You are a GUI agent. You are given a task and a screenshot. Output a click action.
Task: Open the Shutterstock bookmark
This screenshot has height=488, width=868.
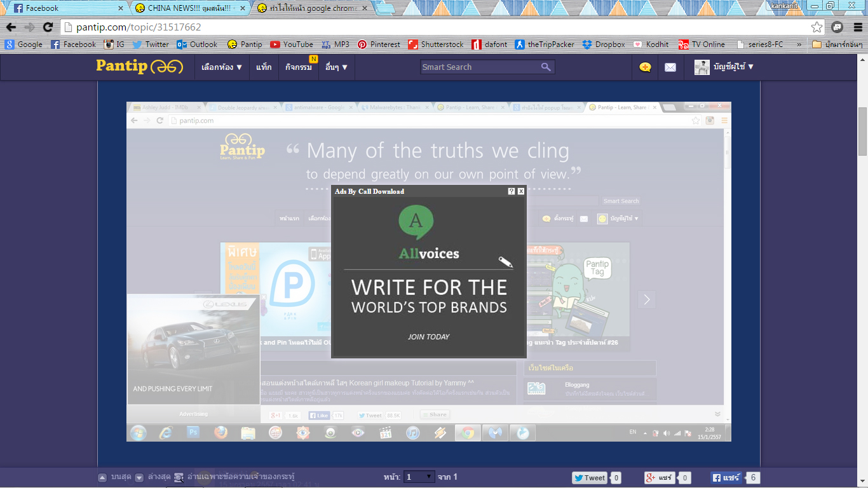(x=436, y=44)
